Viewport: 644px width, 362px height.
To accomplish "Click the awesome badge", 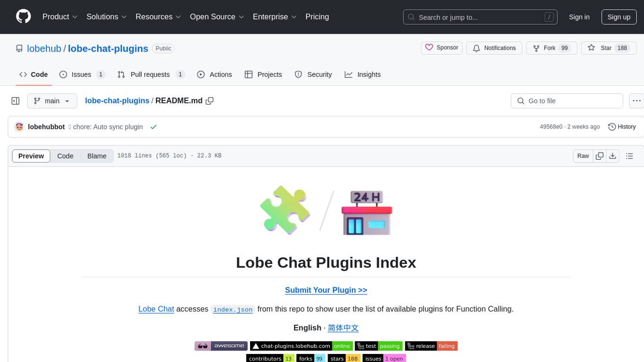I will point(221,346).
